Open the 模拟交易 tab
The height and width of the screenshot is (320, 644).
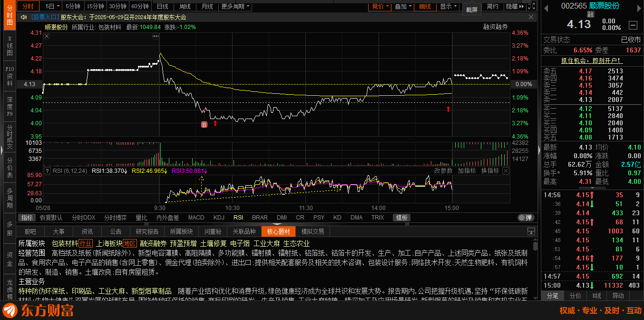[312, 232]
